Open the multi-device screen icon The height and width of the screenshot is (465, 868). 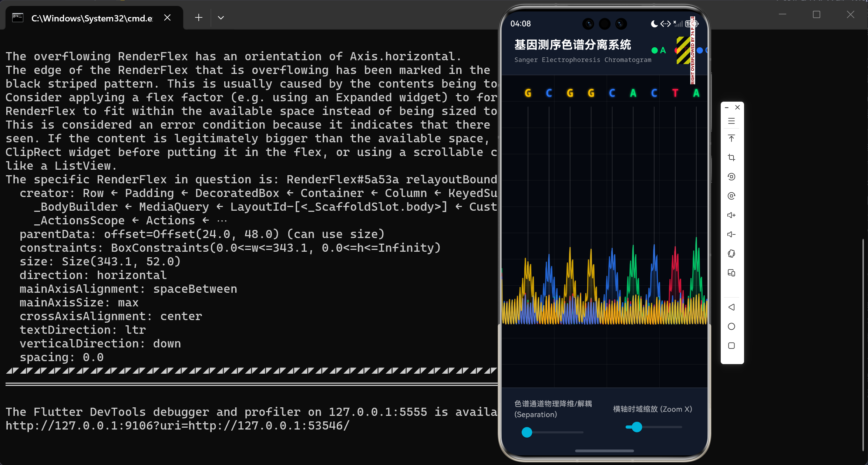[731, 273]
